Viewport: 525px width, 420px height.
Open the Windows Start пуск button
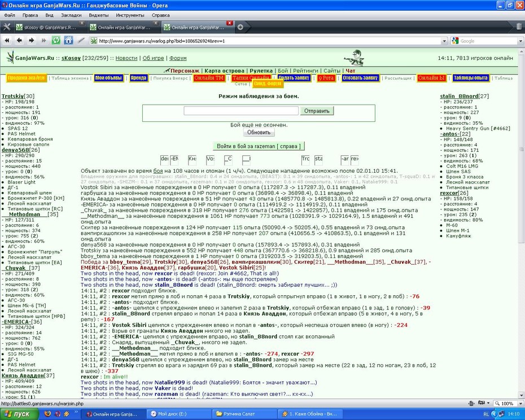click(20, 414)
